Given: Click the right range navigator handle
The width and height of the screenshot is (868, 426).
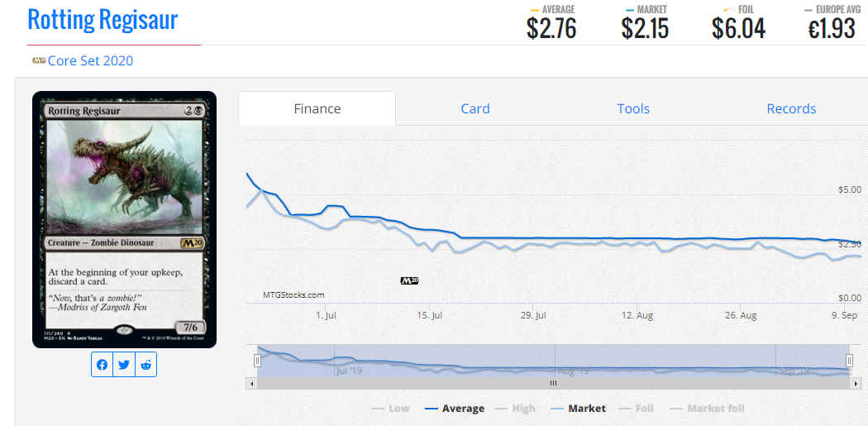Looking at the screenshot, I should coord(849,361).
